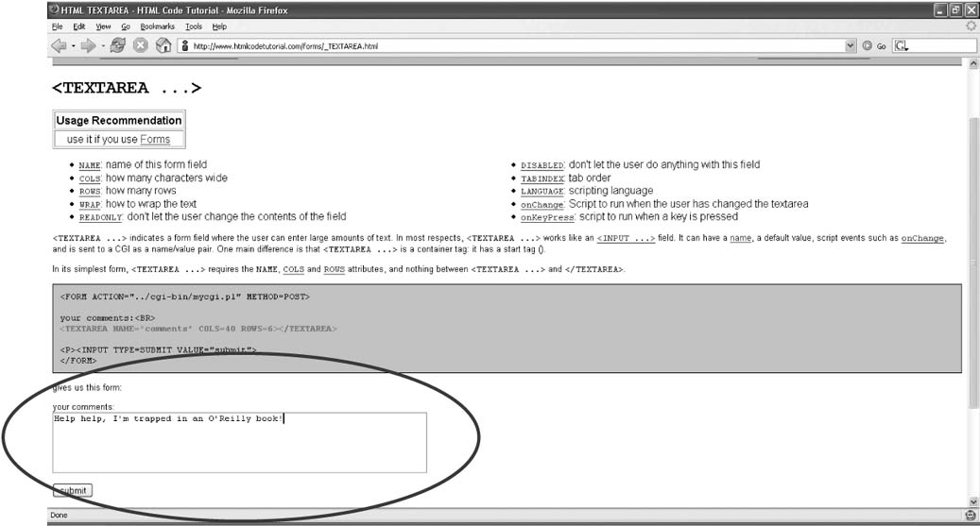Screen dimensions: 980x526
Task: Open the Edit menu
Action: [78, 26]
